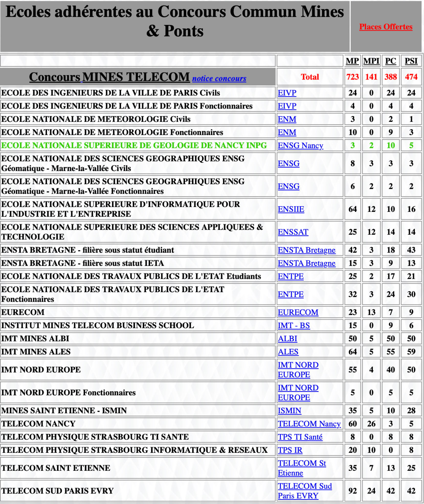Visit the ALBI school link

[287, 338]
